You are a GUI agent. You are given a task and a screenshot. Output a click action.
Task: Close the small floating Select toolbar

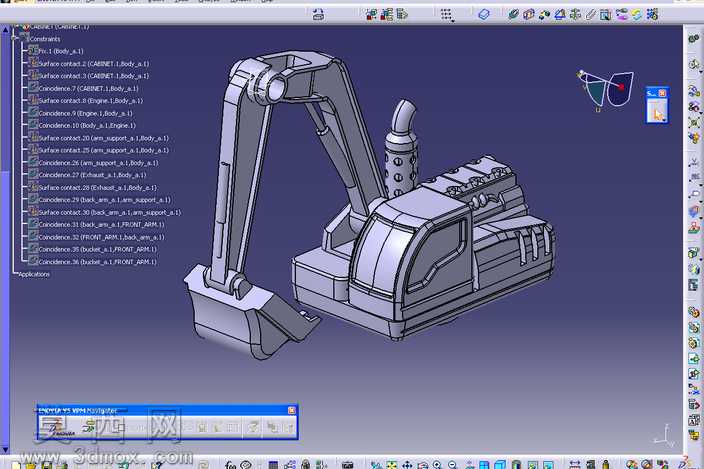click(662, 93)
